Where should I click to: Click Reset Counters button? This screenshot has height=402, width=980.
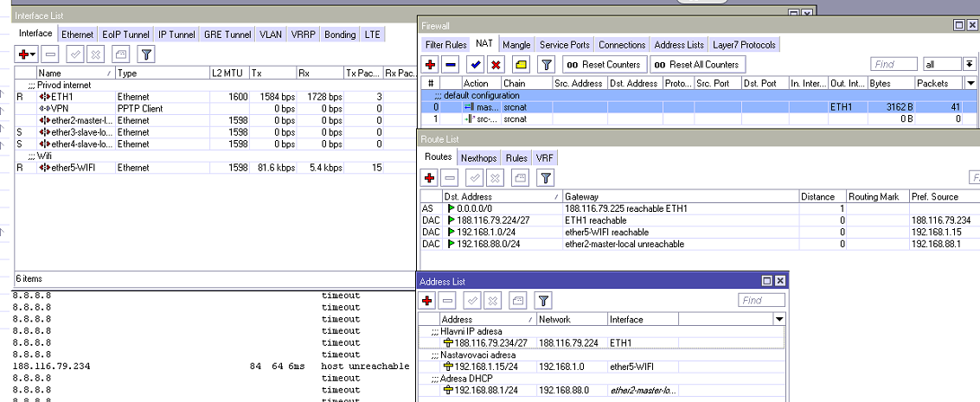(605, 64)
